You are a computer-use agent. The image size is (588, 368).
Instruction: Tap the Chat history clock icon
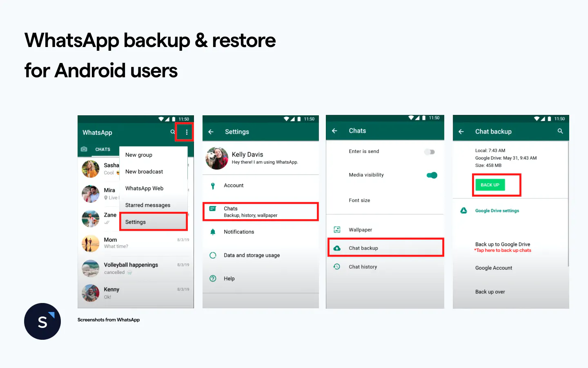(x=337, y=267)
